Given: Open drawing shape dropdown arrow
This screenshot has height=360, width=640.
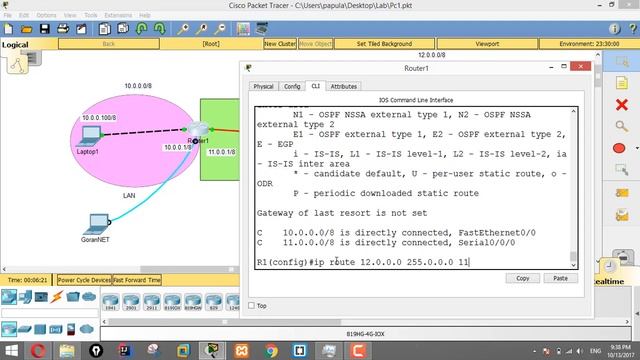Looking at the screenshot, I should [637, 148].
